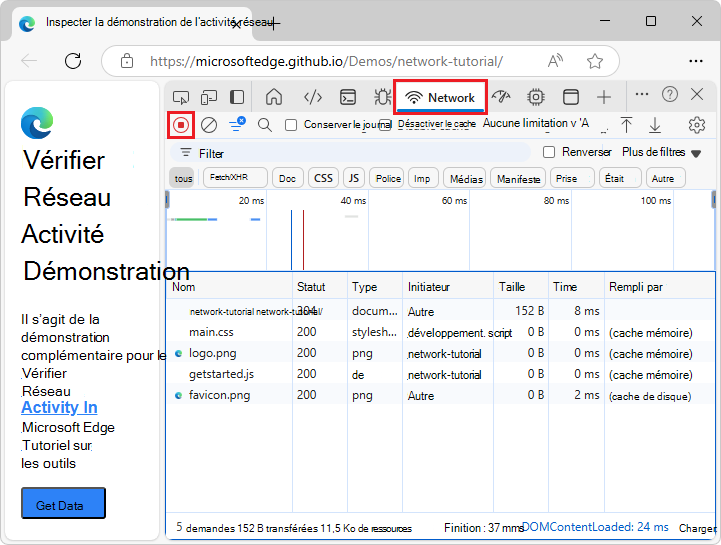Screen dimensions: 721x545
Task: Refresh the page in the browser
Action: 73,61
